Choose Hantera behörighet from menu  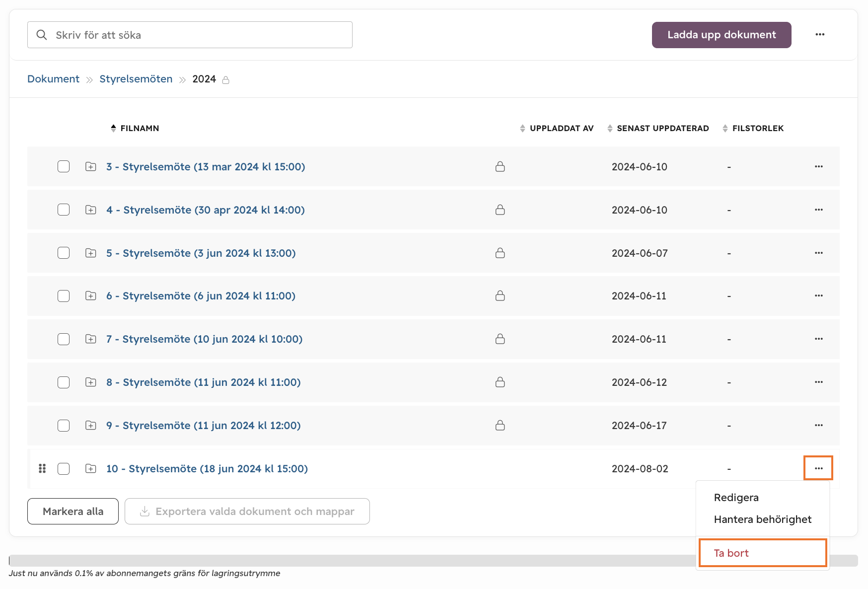pos(763,519)
